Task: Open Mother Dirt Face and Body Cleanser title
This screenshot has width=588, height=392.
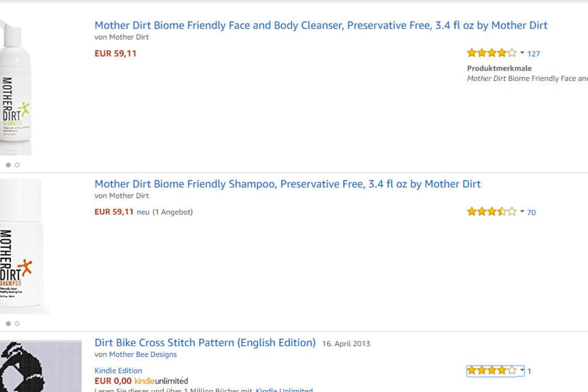Action: pyautogui.click(x=321, y=25)
